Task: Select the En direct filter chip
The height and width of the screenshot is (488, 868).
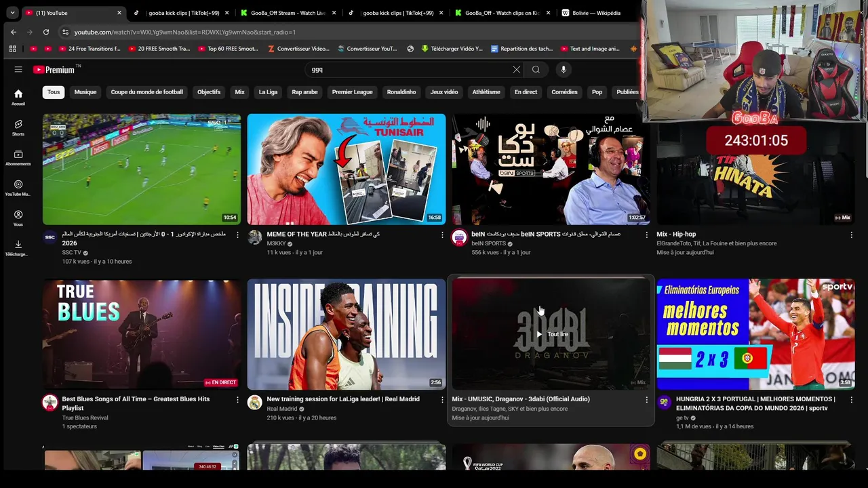Action: 526,92
